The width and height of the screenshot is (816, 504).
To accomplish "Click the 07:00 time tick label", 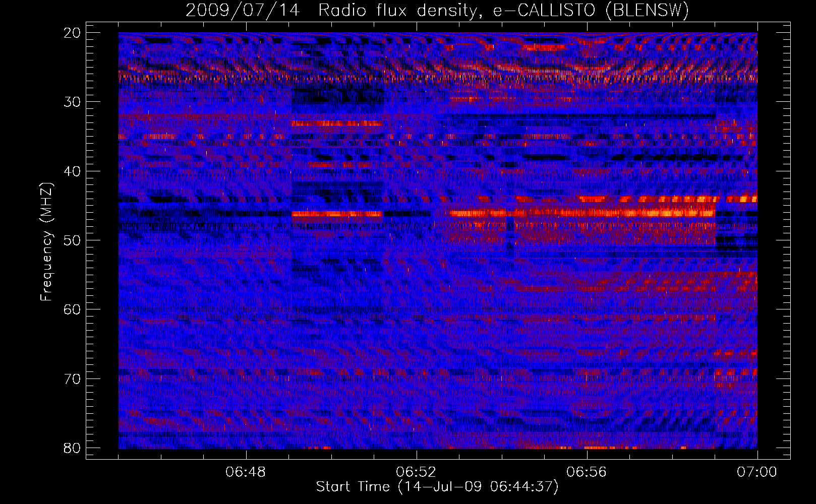I will (756, 472).
